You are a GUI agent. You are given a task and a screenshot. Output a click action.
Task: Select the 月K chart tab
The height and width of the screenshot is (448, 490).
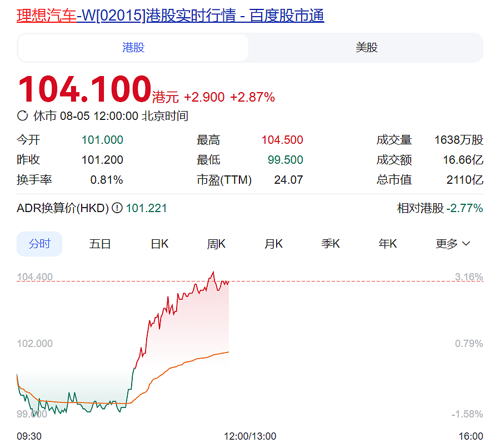[x=273, y=244]
